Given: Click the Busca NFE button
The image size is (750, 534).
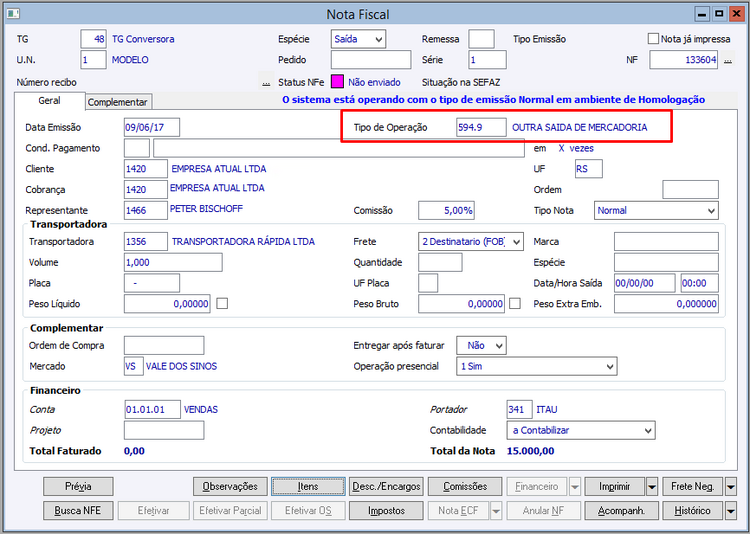Looking at the screenshot, I should tap(78, 511).
